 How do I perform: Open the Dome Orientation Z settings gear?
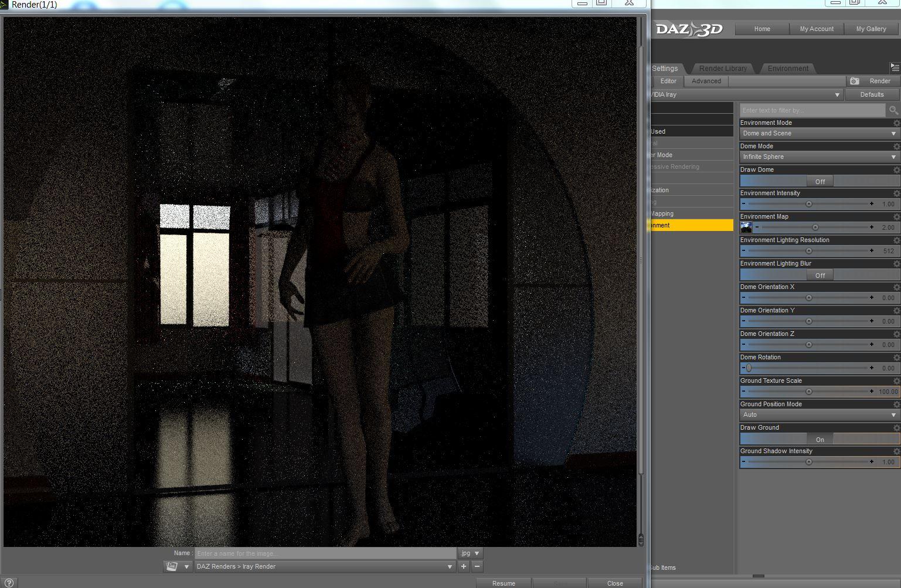pyautogui.click(x=896, y=334)
